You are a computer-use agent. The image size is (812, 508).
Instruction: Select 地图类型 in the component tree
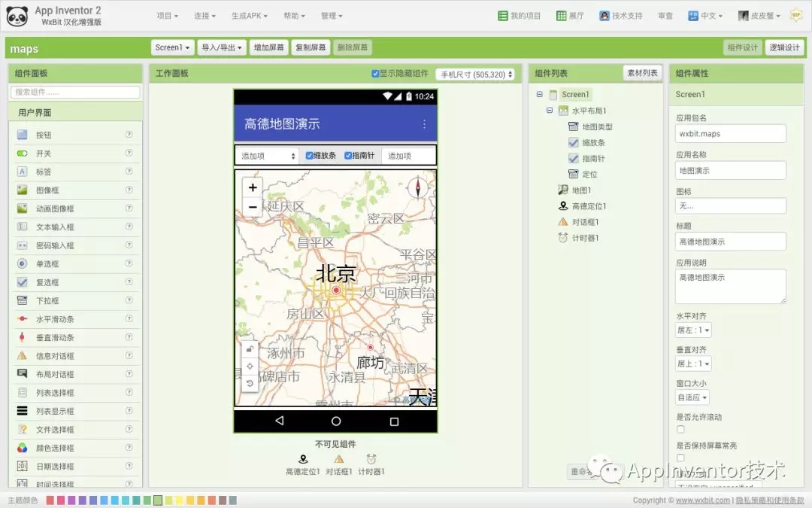point(597,126)
